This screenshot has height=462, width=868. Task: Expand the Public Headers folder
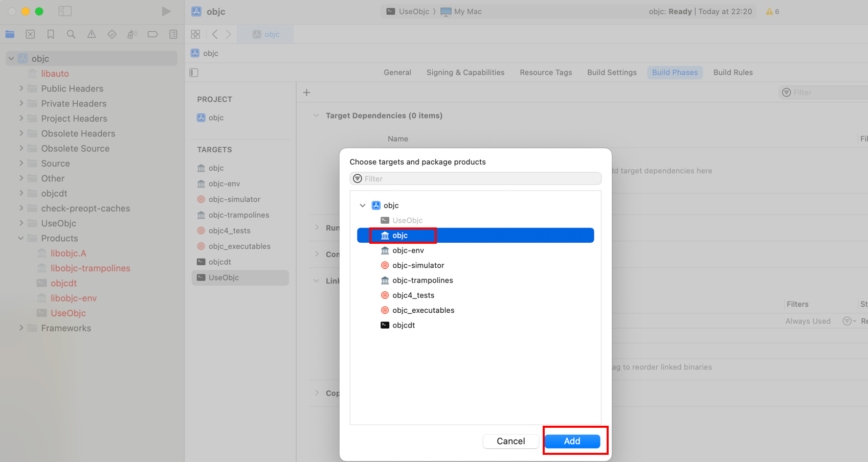click(x=21, y=88)
